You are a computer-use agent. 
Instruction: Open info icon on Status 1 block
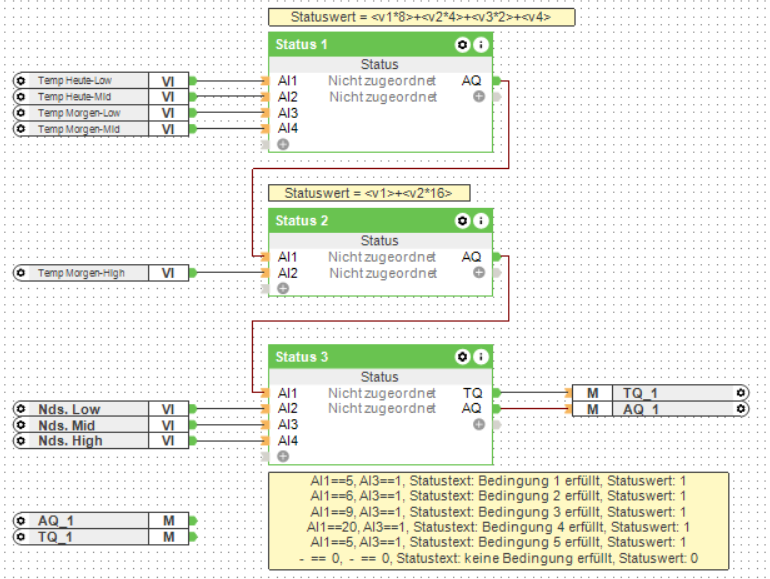481,45
